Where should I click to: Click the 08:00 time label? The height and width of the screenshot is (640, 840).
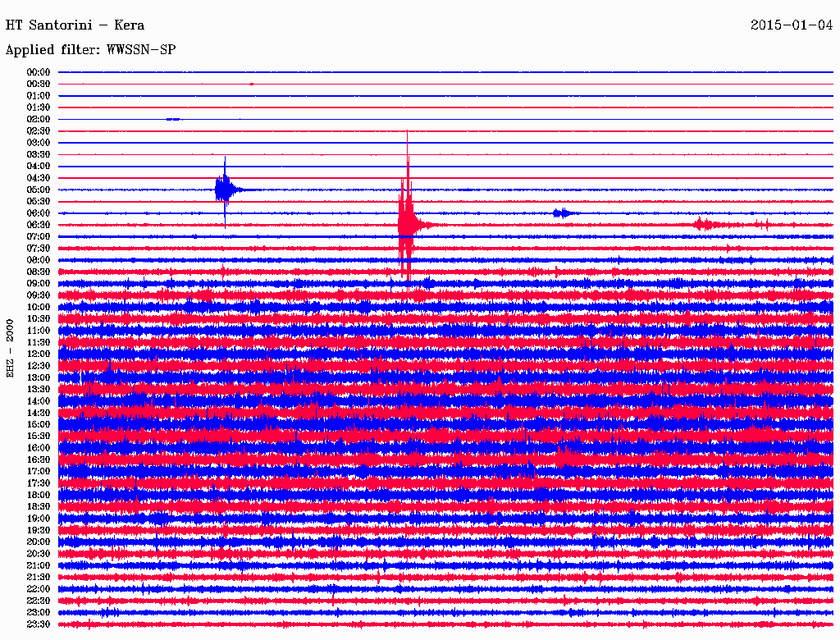(39, 260)
